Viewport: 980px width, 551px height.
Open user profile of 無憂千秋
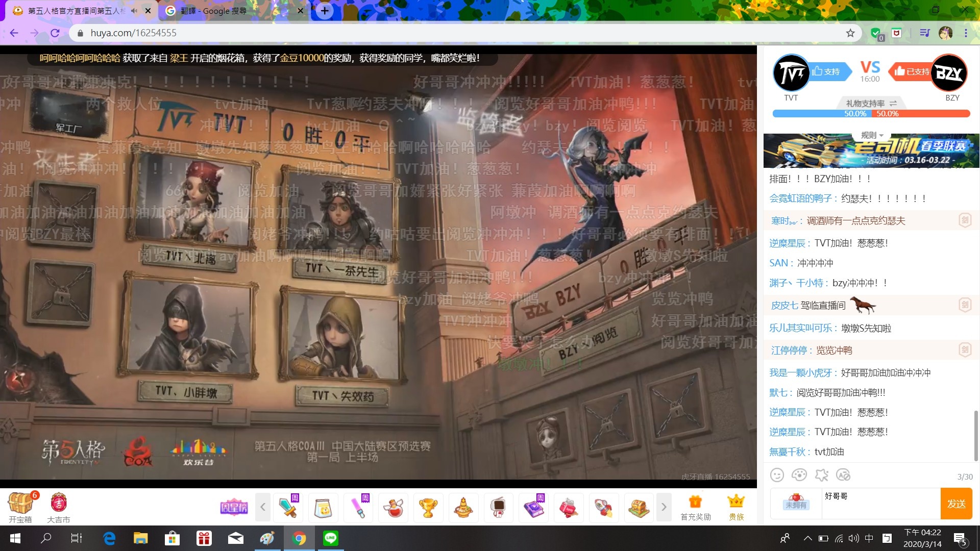(x=787, y=452)
